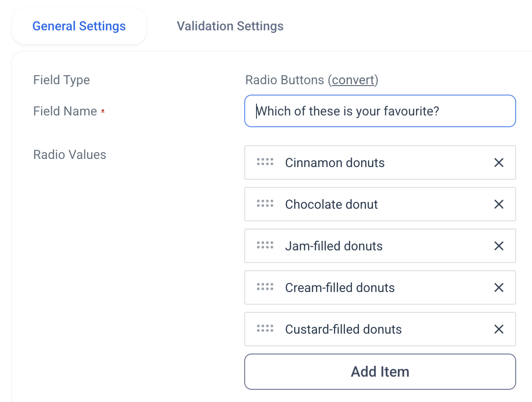Click the Radio Values label
The width and height of the screenshot is (532, 402).
pyautogui.click(x=69, y=154)
